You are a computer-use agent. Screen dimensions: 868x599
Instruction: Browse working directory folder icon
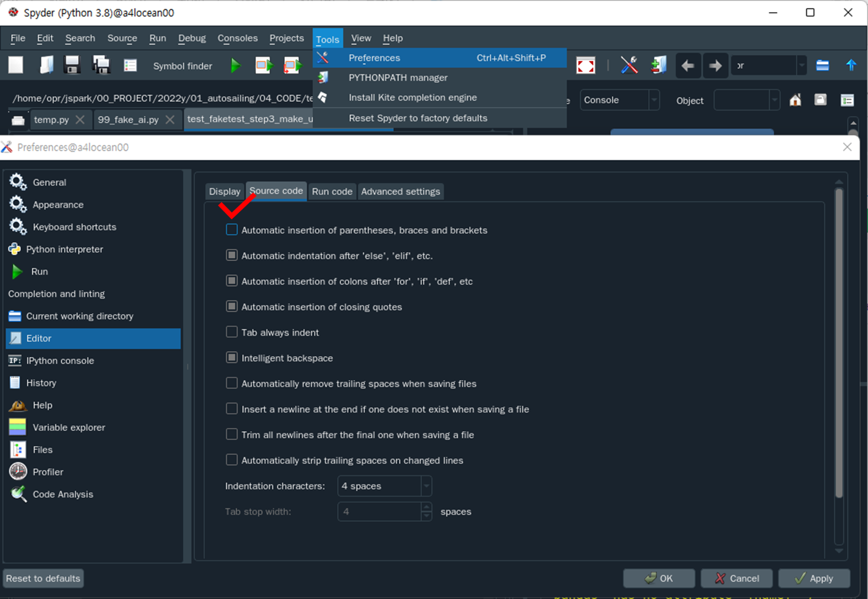(823, 65)
